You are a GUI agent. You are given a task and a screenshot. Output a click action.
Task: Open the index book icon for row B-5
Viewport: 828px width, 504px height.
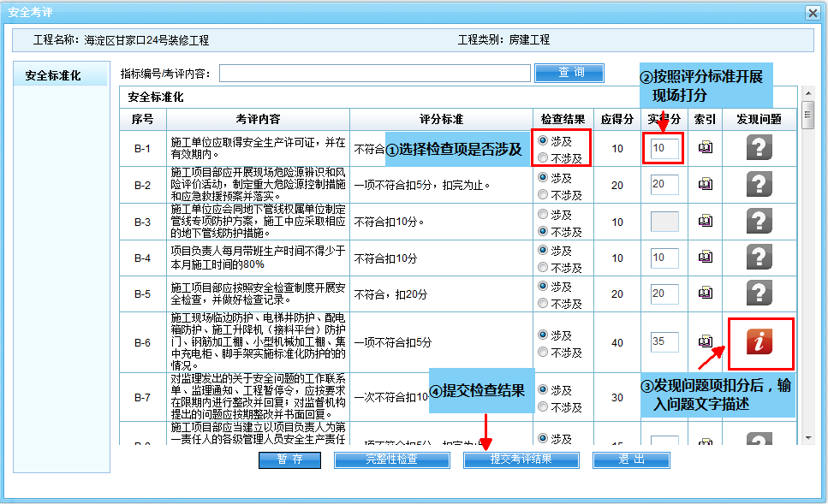705,293
